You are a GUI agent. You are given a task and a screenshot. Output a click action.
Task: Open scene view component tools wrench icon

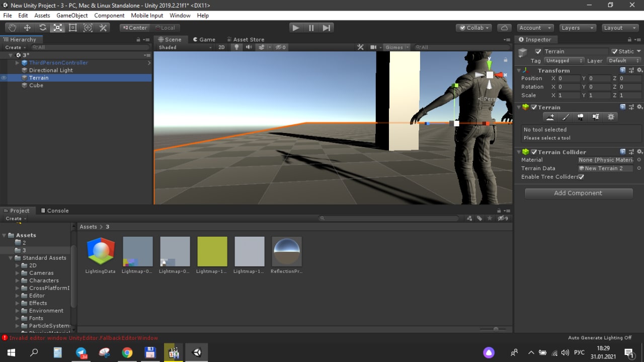click(360, 47)
